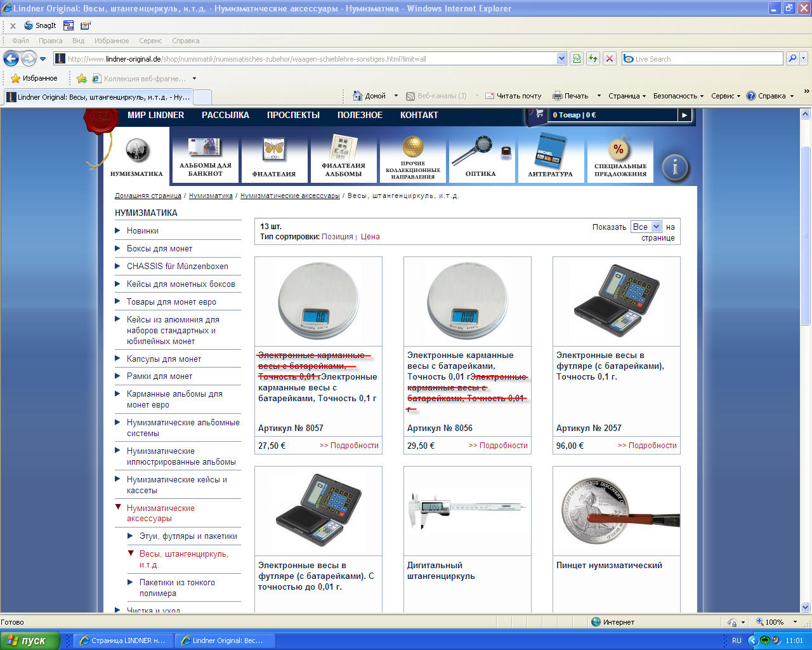
Task: Click the РАССЫЛКА nav item
Action: point(225,115)
